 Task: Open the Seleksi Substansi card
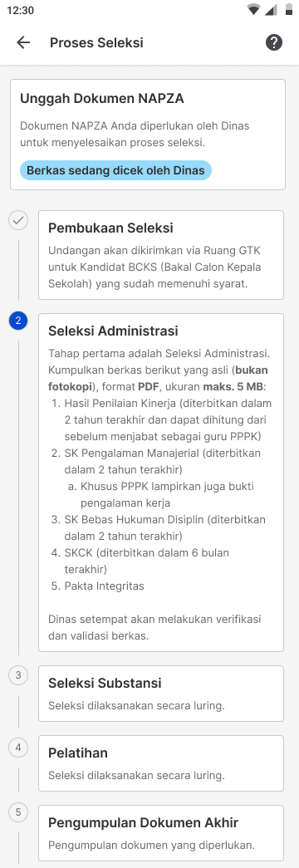point(161,693)
